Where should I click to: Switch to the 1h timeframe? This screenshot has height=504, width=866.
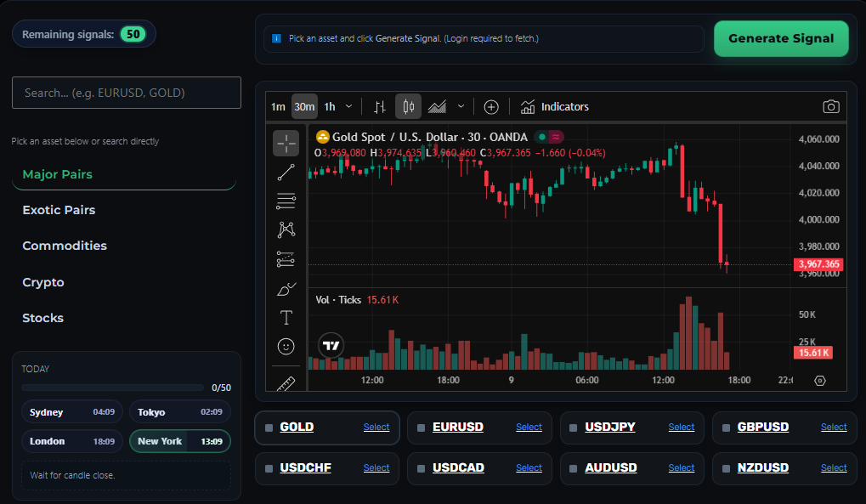tap(330, 106)
